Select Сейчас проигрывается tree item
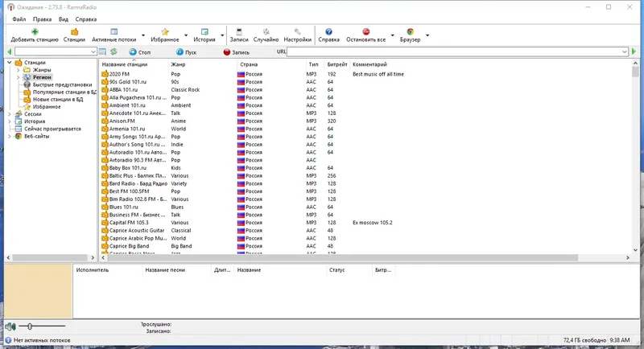Screen dimensions: 644x349 tap(52, 129)
